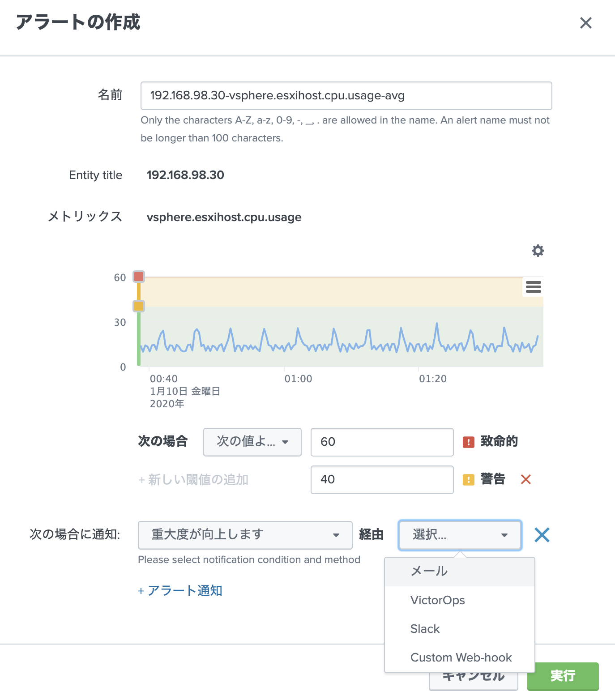
Task: Click the green 実行 button
Action: (x=563, y=676)
